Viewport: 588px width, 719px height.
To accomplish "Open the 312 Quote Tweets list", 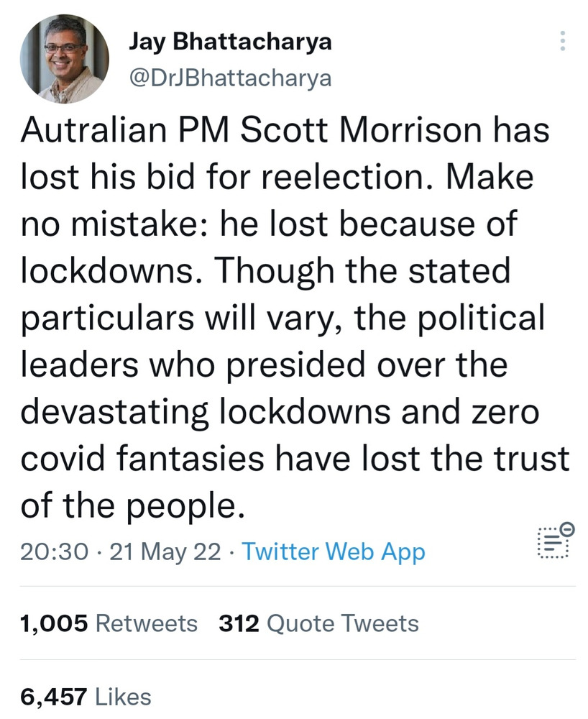I will 318,623.
